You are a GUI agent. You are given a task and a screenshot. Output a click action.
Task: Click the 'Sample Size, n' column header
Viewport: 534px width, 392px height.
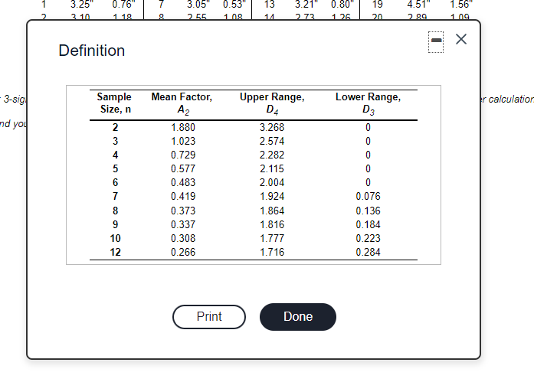pyautogui.click(x=114, y=103)
